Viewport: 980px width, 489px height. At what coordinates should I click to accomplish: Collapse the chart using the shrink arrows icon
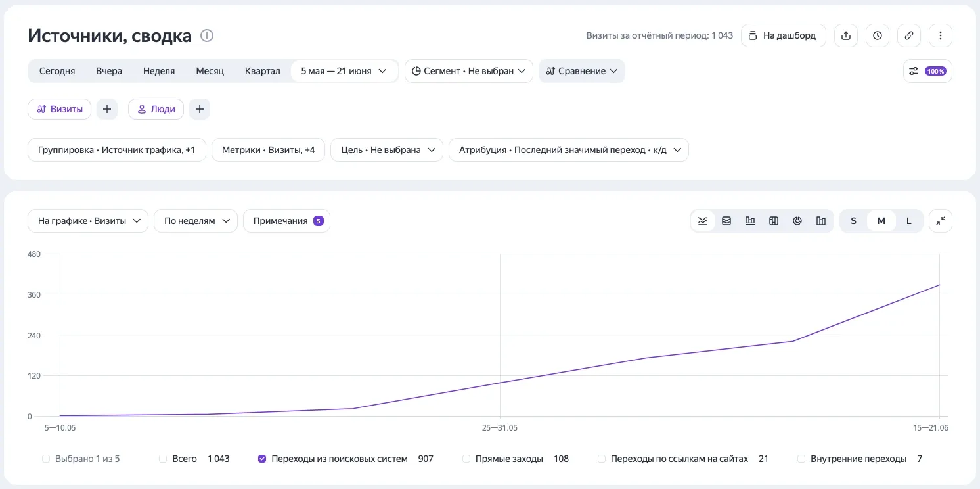941,221
